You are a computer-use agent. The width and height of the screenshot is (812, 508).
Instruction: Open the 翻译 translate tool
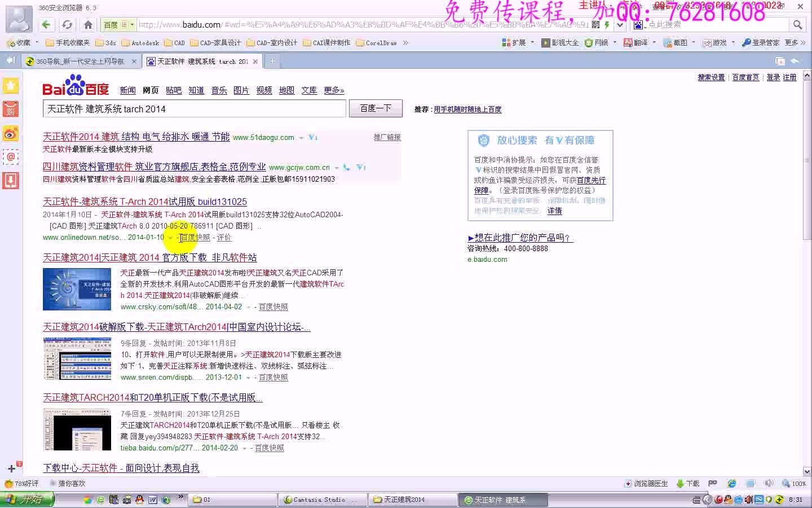pyautogui.click(x=636, y=42)
